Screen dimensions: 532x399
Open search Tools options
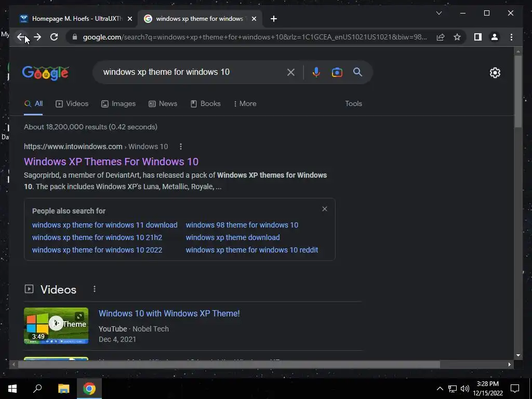353,104
